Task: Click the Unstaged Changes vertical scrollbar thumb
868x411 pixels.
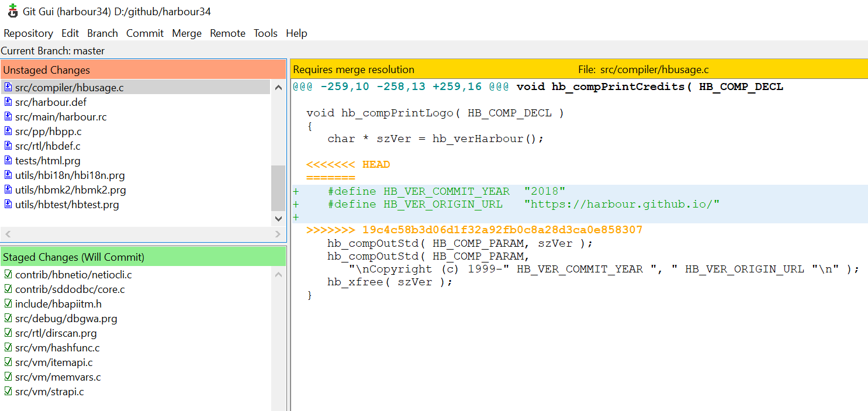Action: [278, 187]
